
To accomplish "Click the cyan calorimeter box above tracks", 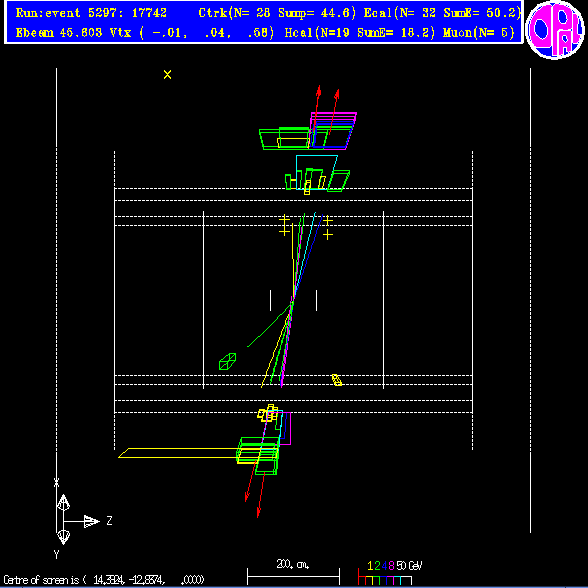I will pos(316,172).
